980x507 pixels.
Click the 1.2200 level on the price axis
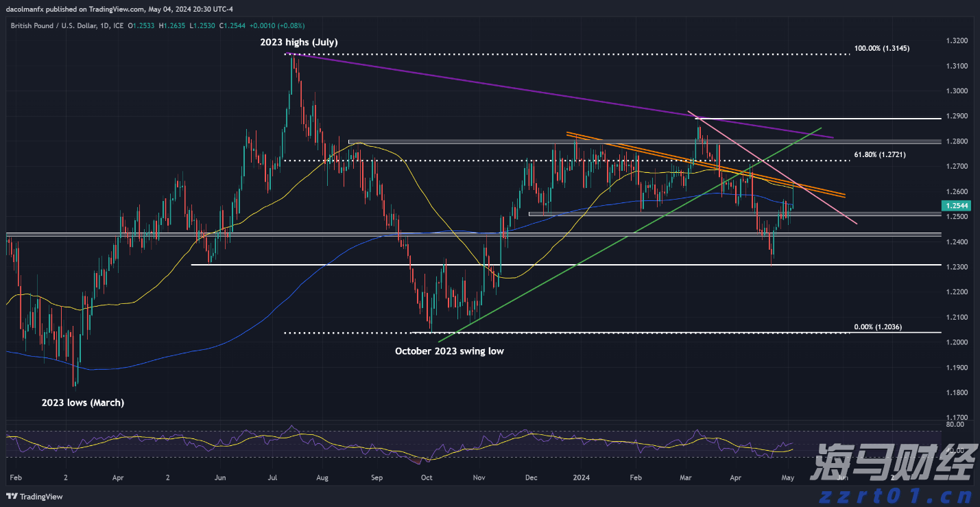click(957, 292)
